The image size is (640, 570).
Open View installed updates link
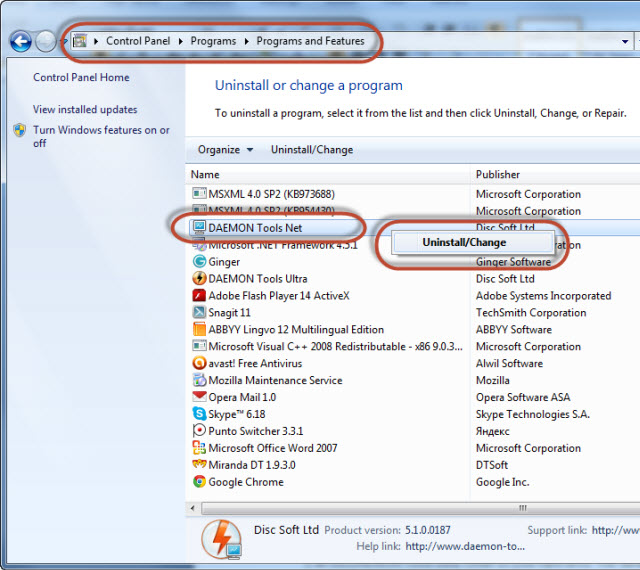pyautogui.click(x=85, y=109)
